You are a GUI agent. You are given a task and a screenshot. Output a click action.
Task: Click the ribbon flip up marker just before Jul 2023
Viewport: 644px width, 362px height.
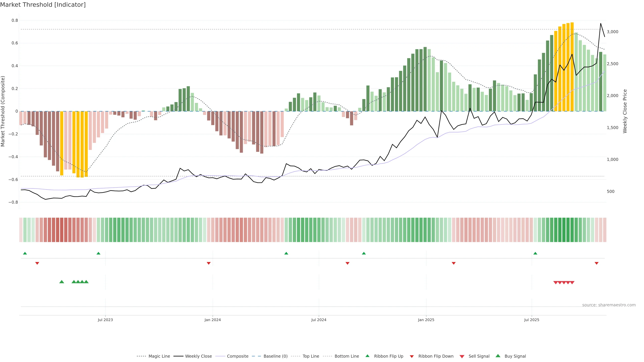point(98,253)
